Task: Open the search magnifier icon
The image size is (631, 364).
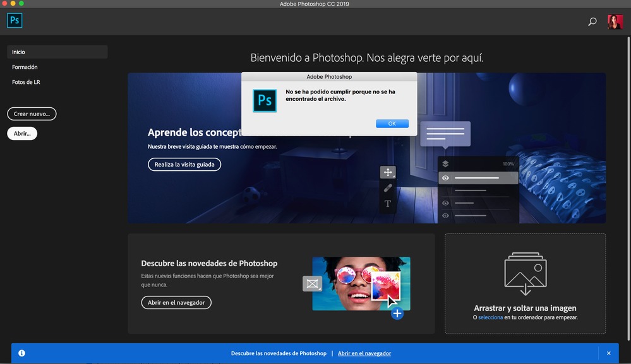Action: [x=592, y=21]
